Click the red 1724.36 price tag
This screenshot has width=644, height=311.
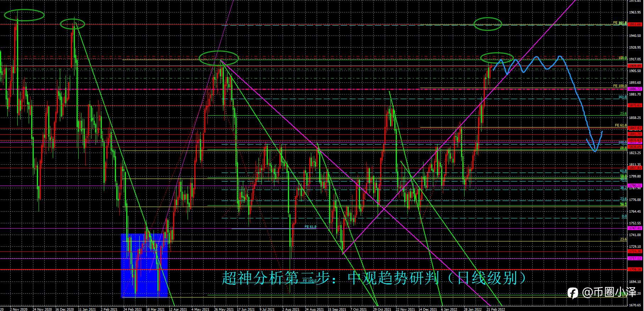pyautogui.click(x=635, y=251)
